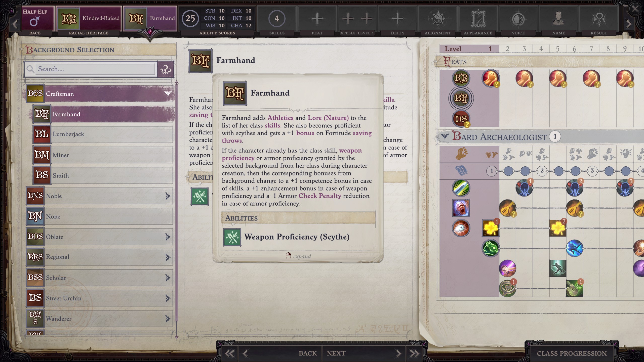Open the Deity selection plus icon
The image size is (644, 362).
tap(397, 19)
